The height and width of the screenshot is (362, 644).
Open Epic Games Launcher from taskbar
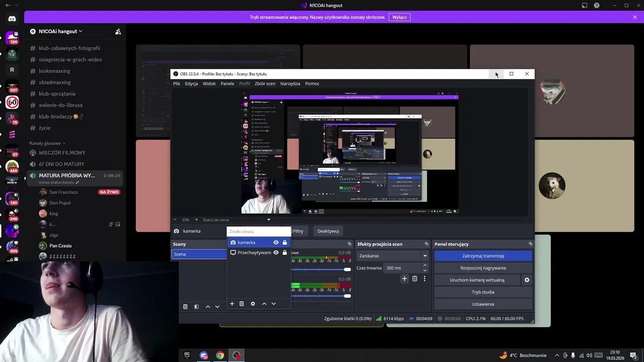tap(187, 355)
